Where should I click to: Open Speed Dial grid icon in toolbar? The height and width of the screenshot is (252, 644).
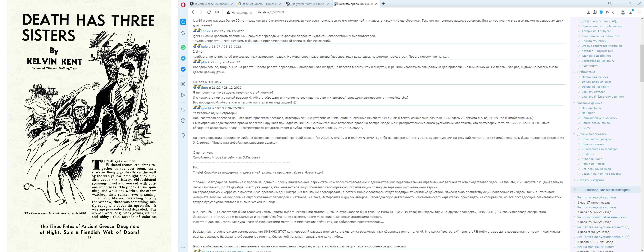click(217, 12)
